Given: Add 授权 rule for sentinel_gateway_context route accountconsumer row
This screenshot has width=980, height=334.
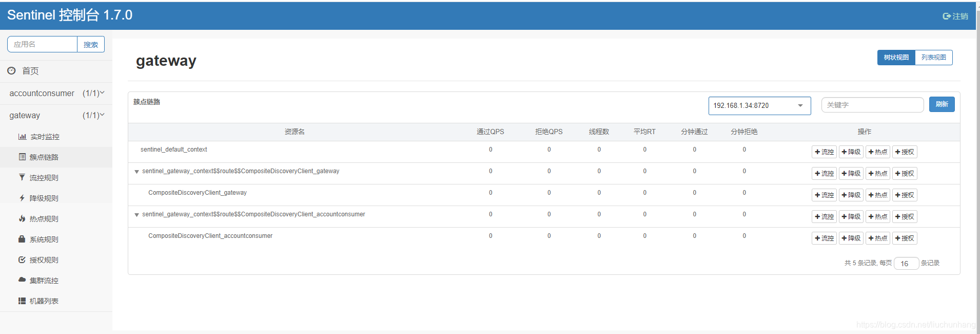Looking at the screenshot, I should (x=905, y=217).
